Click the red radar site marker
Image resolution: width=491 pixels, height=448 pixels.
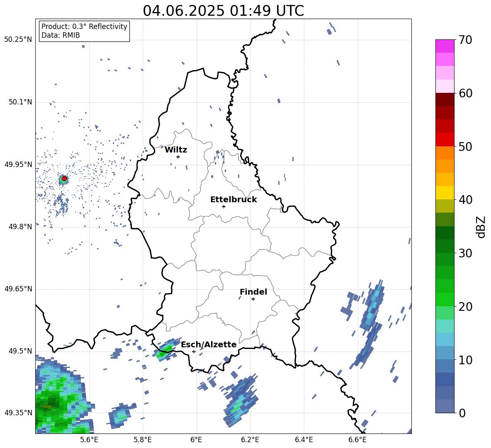(x=64, y=179)
